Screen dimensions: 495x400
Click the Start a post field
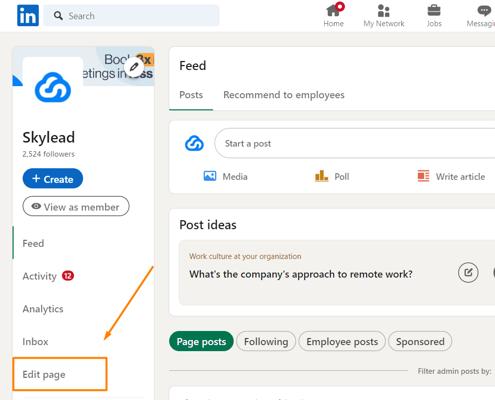[355, 143]
